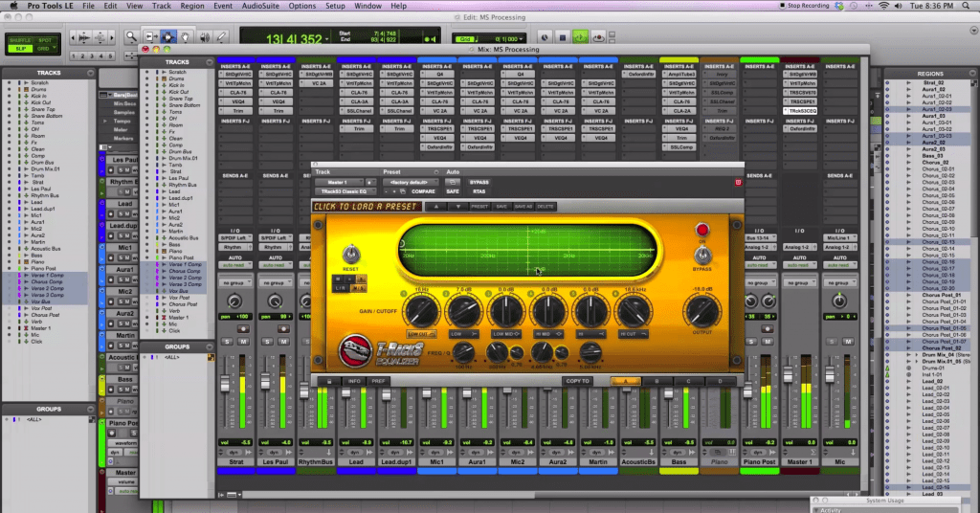Viewport: 980px width, 513px height.
Task: Click the COMPARE button
Action: [423, 191]
